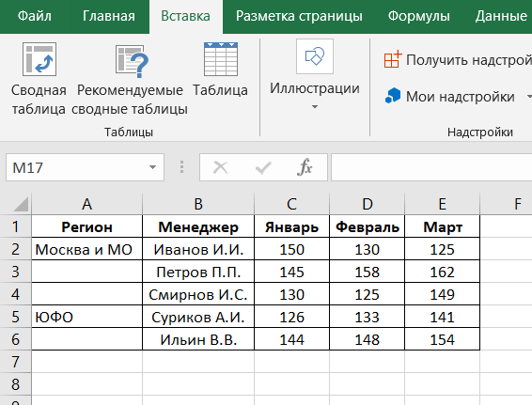Image resolution: width=532 pixels, height=405 pixels.
Task: Select column E header
Action: point(442,204)
